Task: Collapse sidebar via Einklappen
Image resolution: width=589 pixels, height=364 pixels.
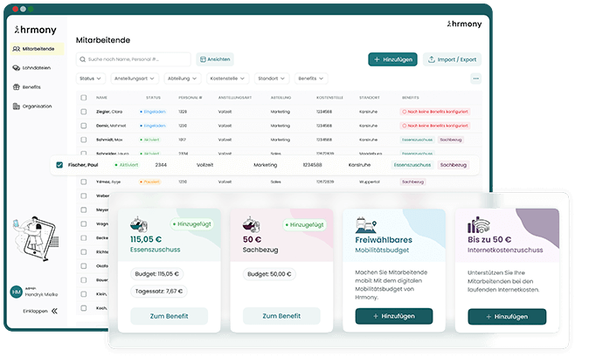Action: coord(40,311)
